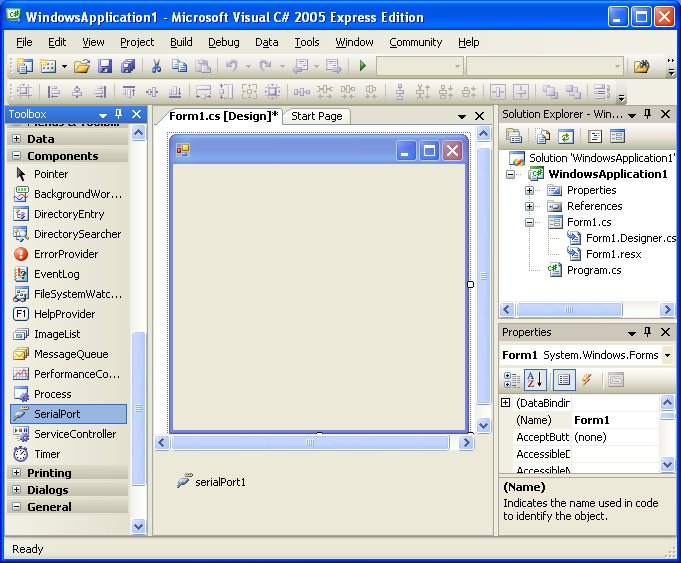
Task: Click the (Name) property value field
Action: tap(614, 420)
